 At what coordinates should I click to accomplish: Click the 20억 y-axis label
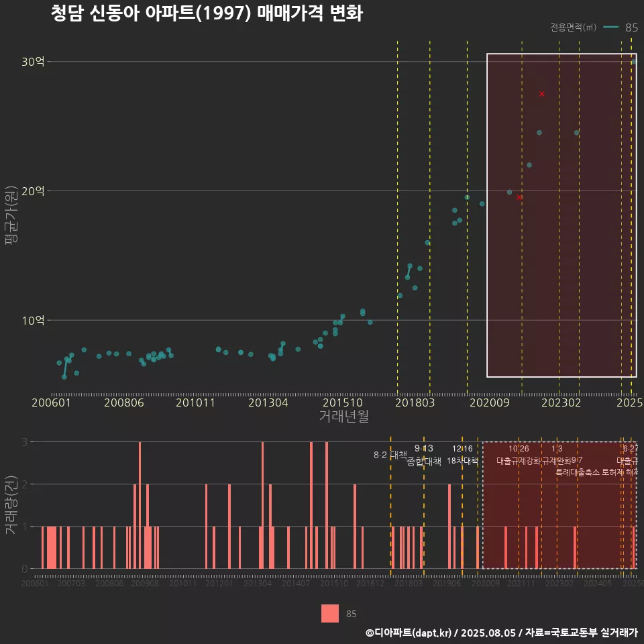click(33, 191)
